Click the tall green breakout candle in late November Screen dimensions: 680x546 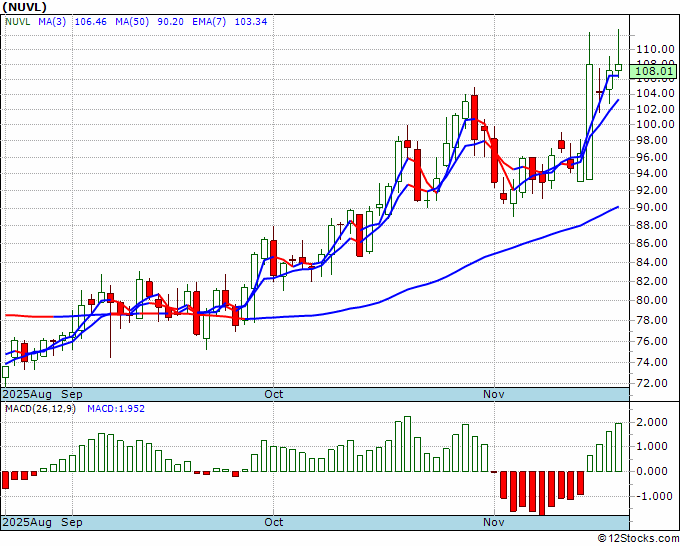point(589,121)
